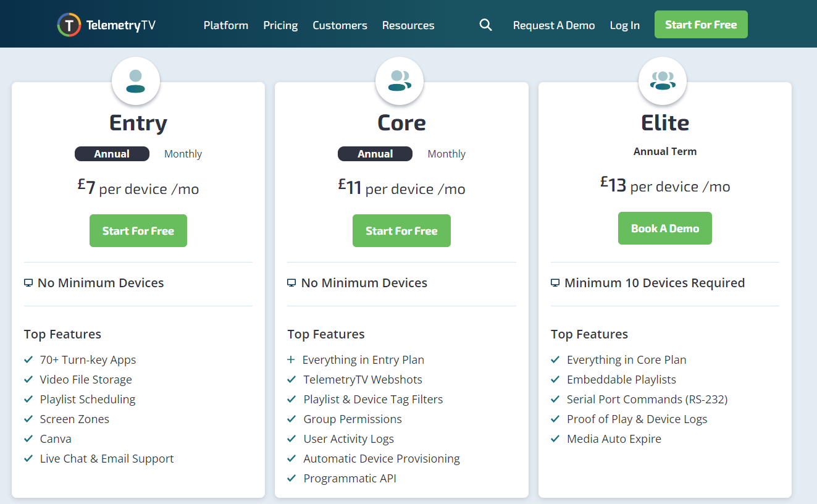Viewport: 817px width, 504px height.
Task: Click Group Permissions feature text
Action: [x=353, y=419]
